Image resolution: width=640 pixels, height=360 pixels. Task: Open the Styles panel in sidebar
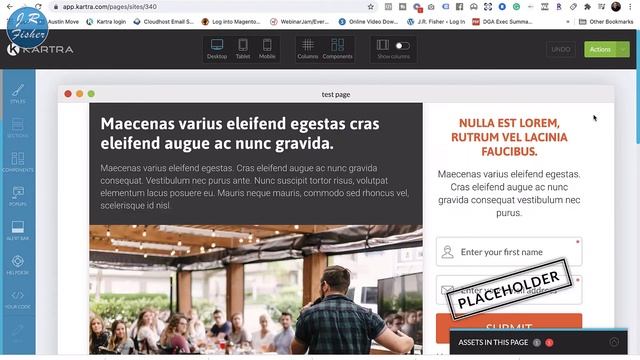(18, 93)
